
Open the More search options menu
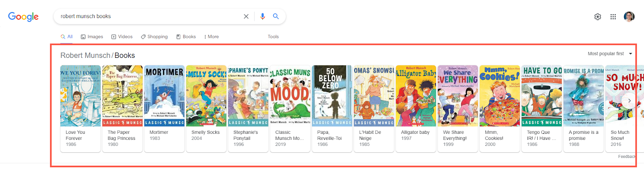(x=211, y=37)
